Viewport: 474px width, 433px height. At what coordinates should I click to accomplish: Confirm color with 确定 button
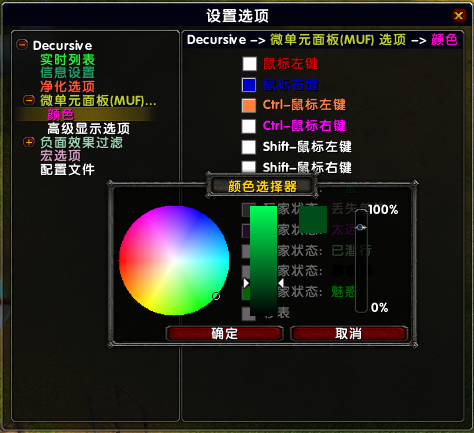pyautogui.click(x=224, y=333)
